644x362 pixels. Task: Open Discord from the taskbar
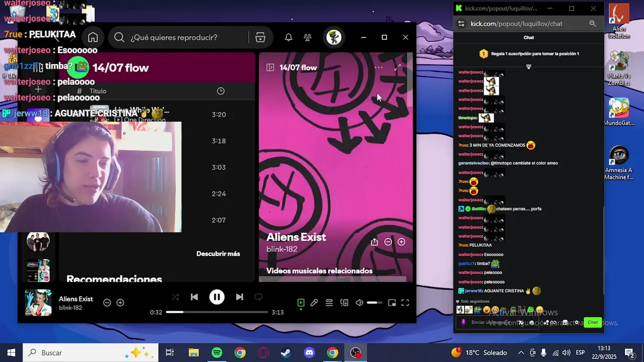[309, 353]
